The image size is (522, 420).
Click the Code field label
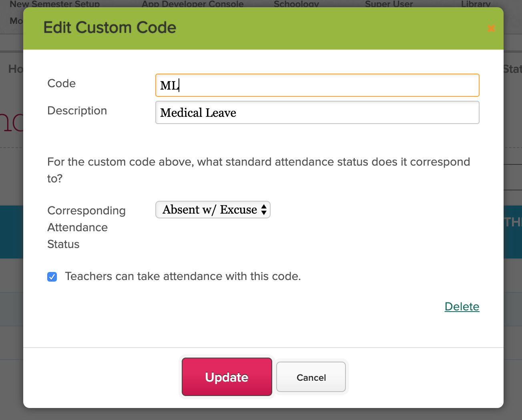[61, 83]
